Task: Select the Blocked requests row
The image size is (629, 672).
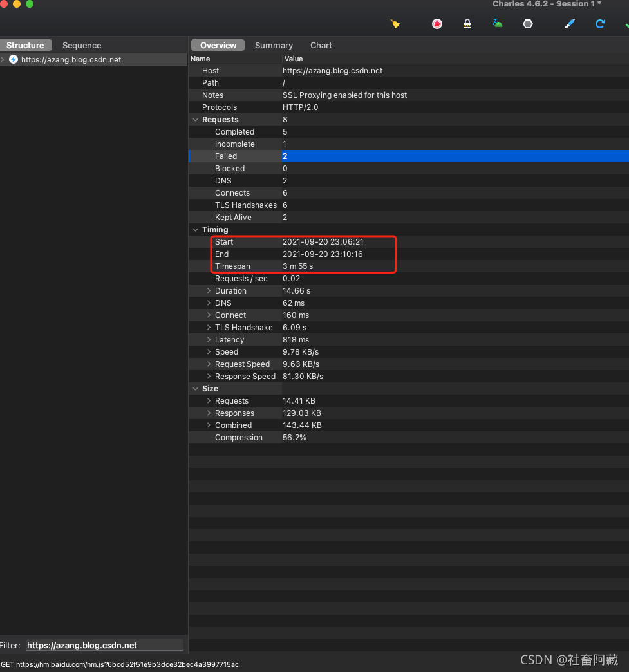Action: [x=409, y=169]
